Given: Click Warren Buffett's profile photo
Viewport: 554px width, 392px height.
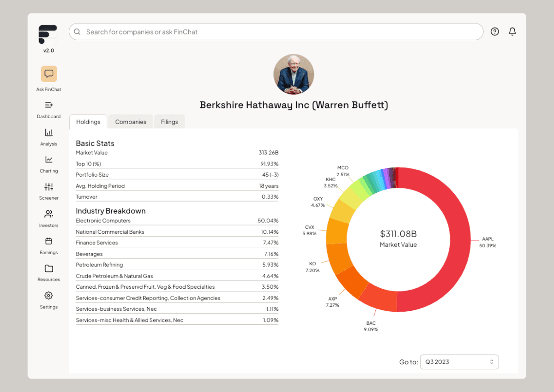Looking at the screenshot, I should pyautogui.click(x=294, y=74).
